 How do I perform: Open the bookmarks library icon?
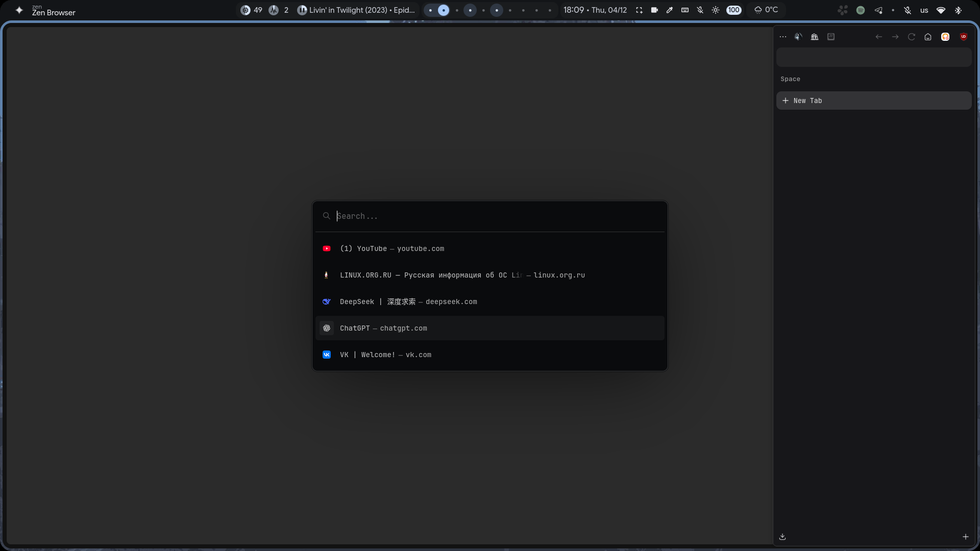point(815,37)
